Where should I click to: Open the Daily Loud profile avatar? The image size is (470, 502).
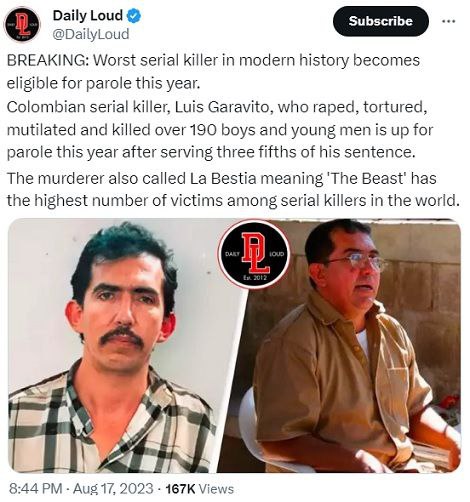(22, 25)
